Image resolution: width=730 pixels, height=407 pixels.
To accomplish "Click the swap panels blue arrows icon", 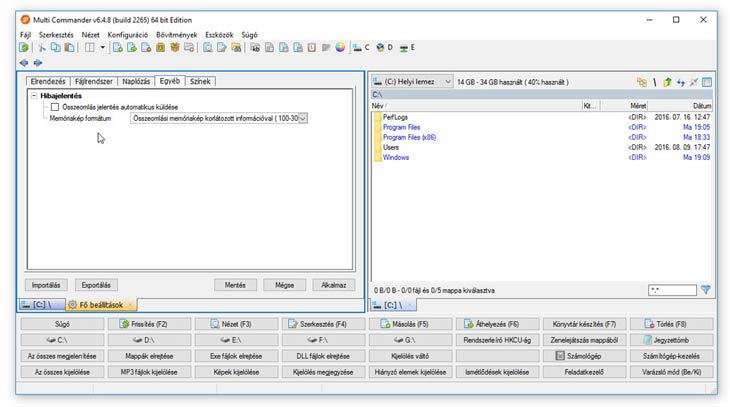I will [x=681, y=82].
